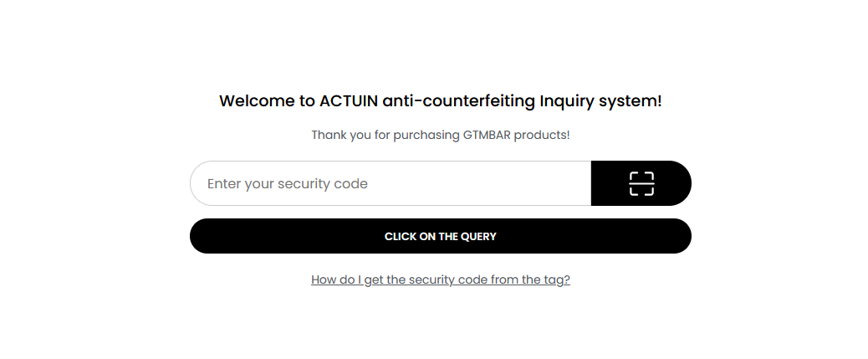This screenshot has height=359, width=868.
Task: Activate the QR scan frame icon
Action: [x=641, y=183]
